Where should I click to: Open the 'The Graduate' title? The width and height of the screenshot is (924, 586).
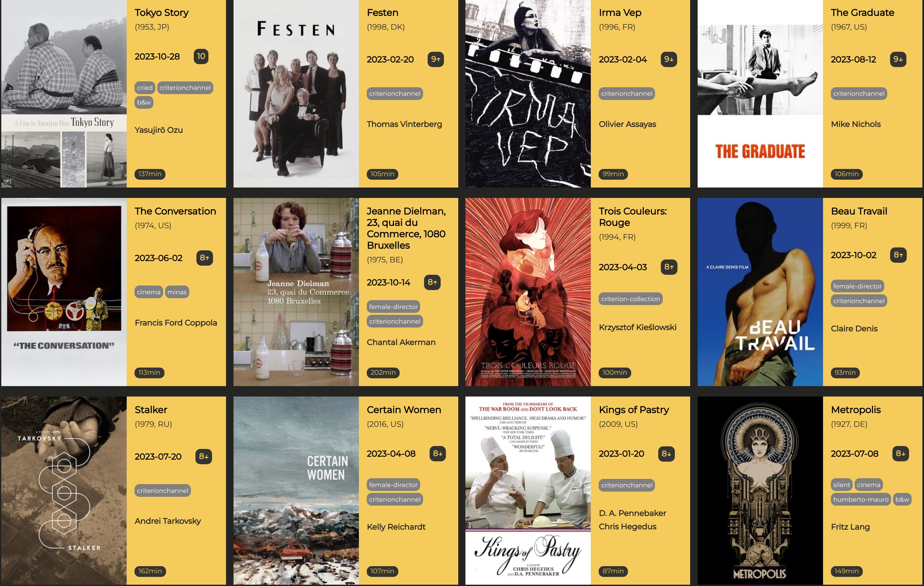(862, 13)
